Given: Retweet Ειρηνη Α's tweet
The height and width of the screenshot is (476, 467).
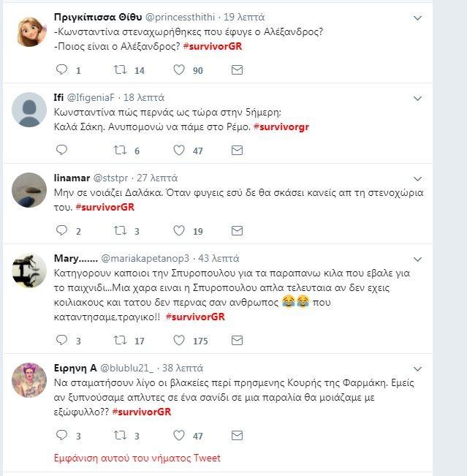Looking at the screenshot, I should tap(120, 436).
